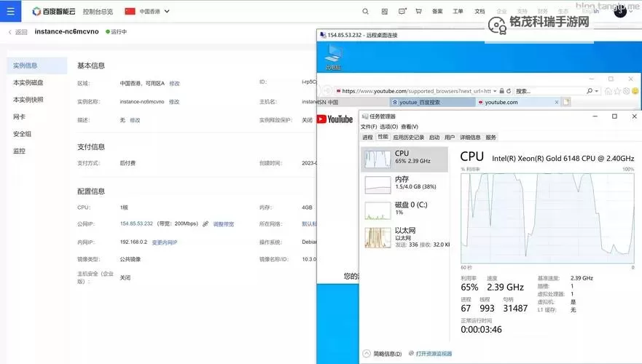Open 文档 in the top navigation
The width and height of the screenshot is (642, 364).
480,12
